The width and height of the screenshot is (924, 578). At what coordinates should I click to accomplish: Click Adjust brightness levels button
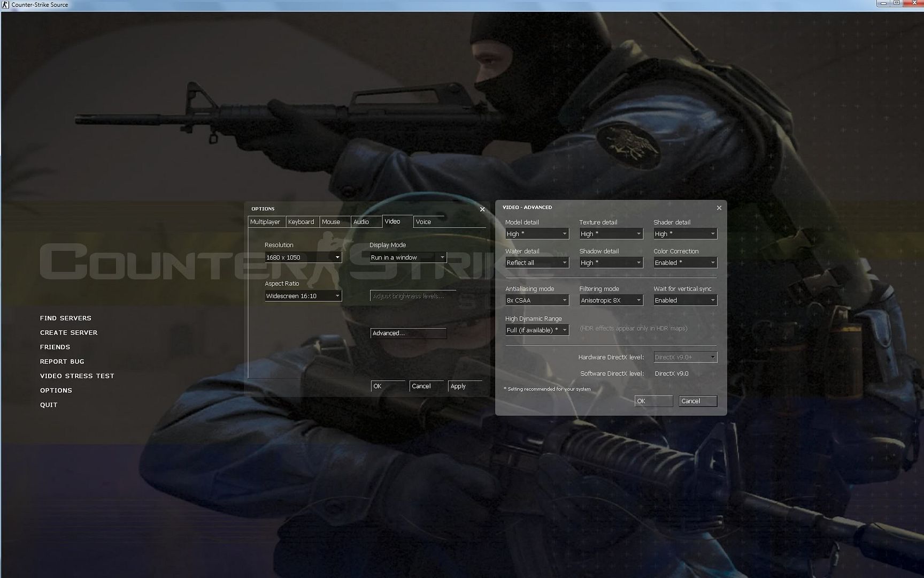pos(413,295)
